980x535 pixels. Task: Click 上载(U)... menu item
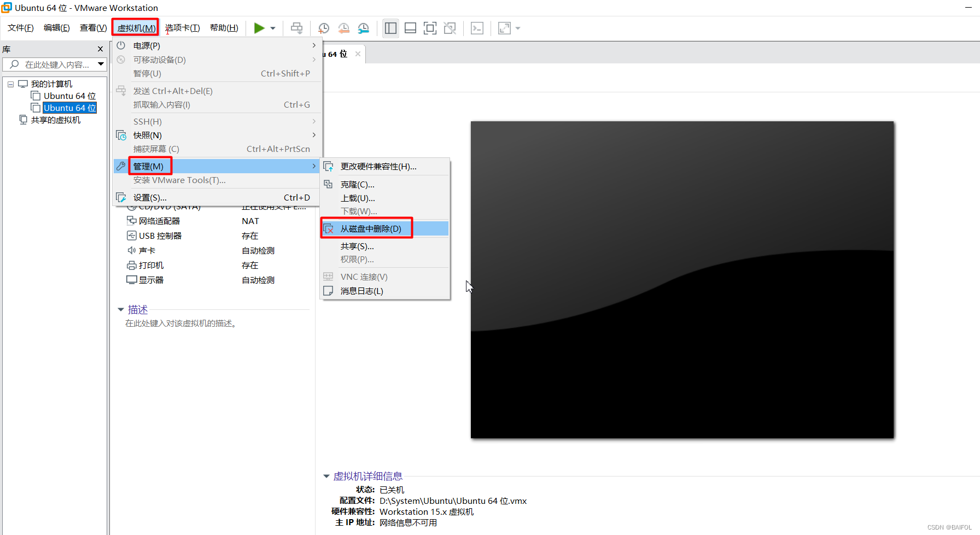(x=385, y=198)
